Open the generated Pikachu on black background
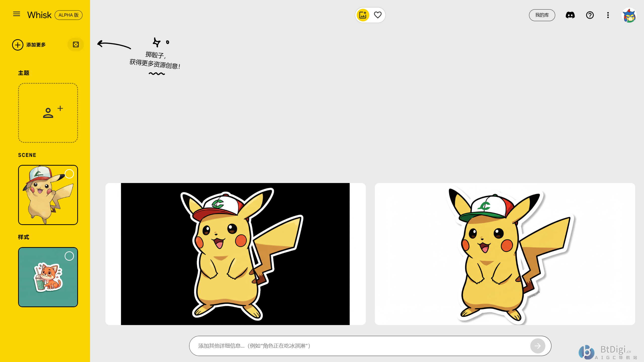The width and height of the screenshot is (644, 362). [x=235, y=254]
